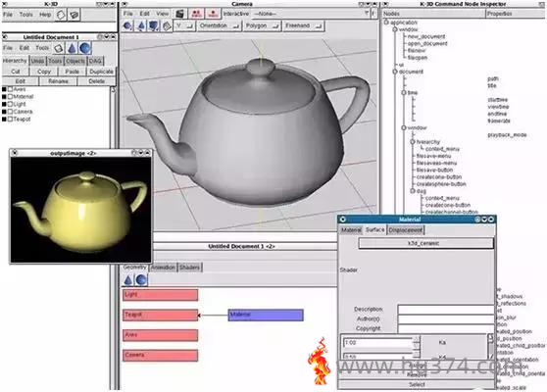The width and height of the screenshot is (547, 392).
Task: Select the blue Material node block
Action: [266, 315]
